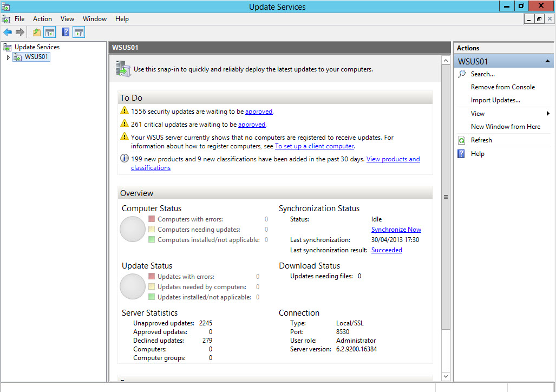Image resolution: width=556 pixels, height=392 pixels.
Task: Click the console document icon beside File
Action: point(6,19)
